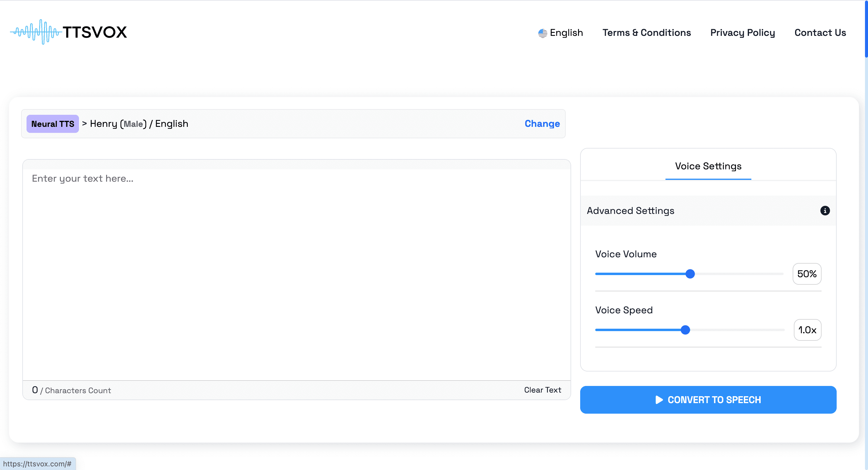
Task: Click the play icon on Convert button
Action: (x=659, y=399)
